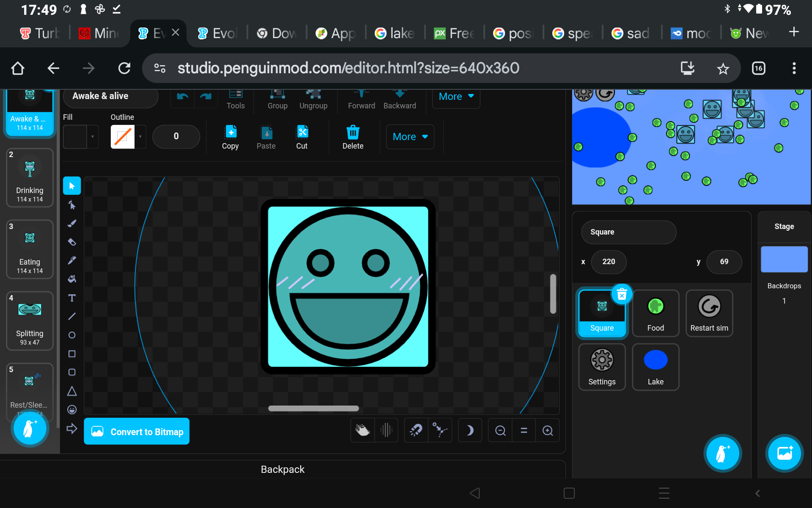Switch to the Google lake browser tab
Viewport: 812px width, 508px height.
(x=394, y=33)
